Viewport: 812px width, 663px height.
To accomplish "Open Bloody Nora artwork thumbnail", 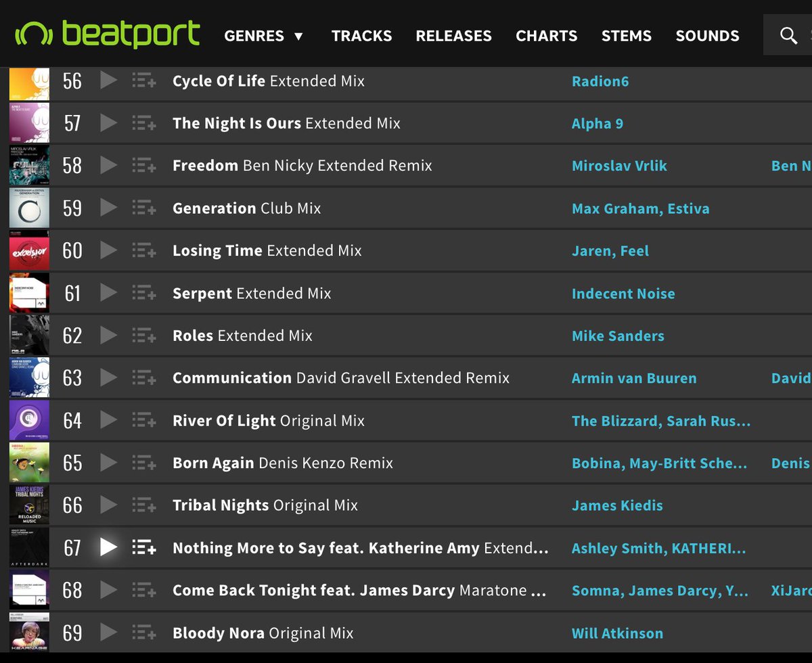I will tap(29, 633).
